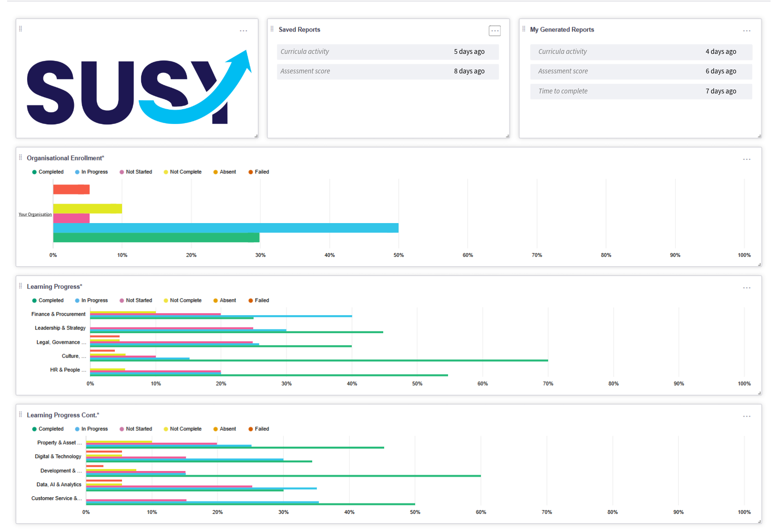776x532 pixels.
Task: Open the options menu on My Generated Reports widget
Action: tap(746, 31)
